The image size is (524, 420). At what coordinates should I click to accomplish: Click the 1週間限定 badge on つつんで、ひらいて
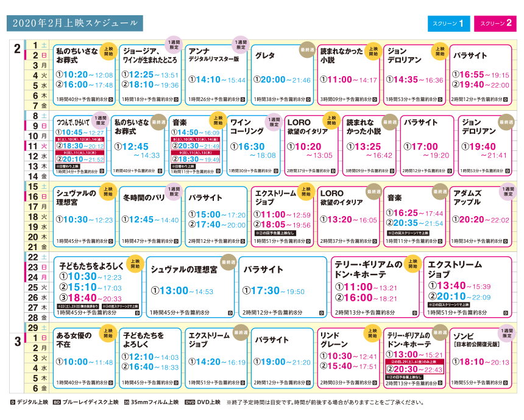pyautogui.click(x=101, y=120)
